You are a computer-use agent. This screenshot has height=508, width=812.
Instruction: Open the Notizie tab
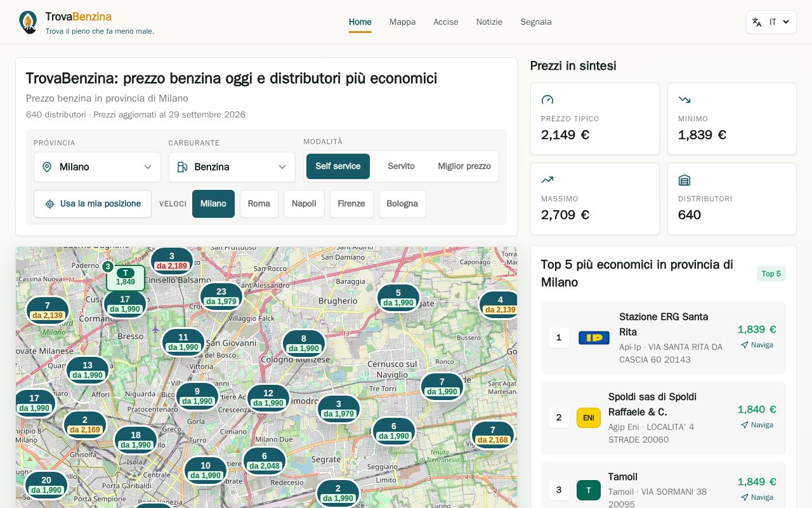coord(489,22)
